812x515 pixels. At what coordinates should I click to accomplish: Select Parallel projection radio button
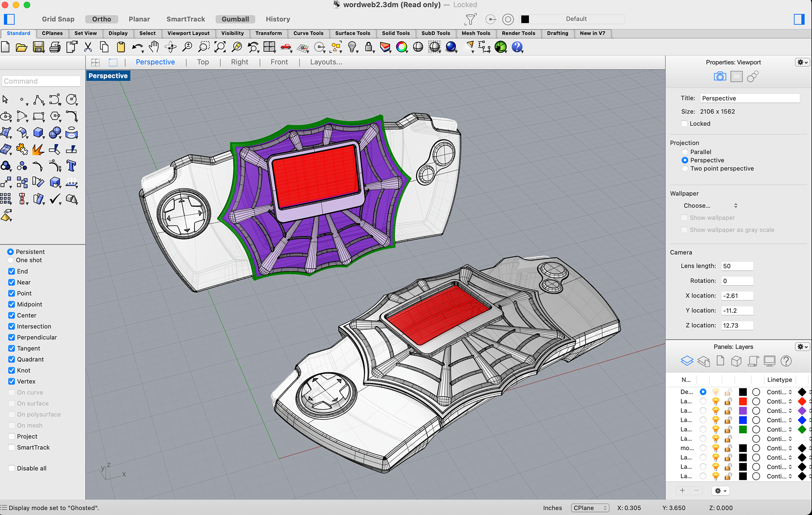click(685, 152)
